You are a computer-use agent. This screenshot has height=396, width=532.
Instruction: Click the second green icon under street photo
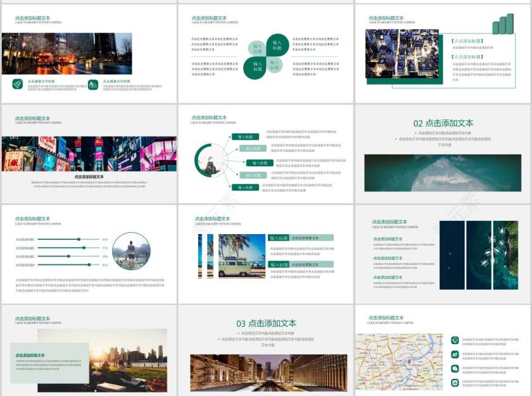93,84
